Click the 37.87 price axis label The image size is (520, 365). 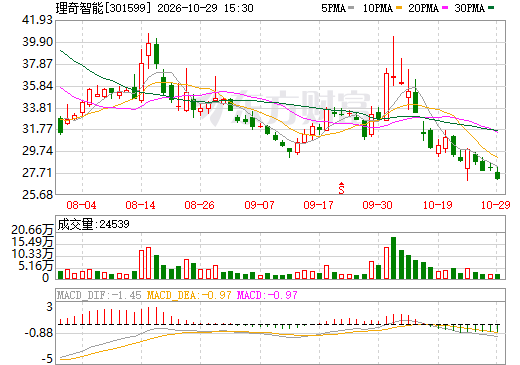click(37, 64)
